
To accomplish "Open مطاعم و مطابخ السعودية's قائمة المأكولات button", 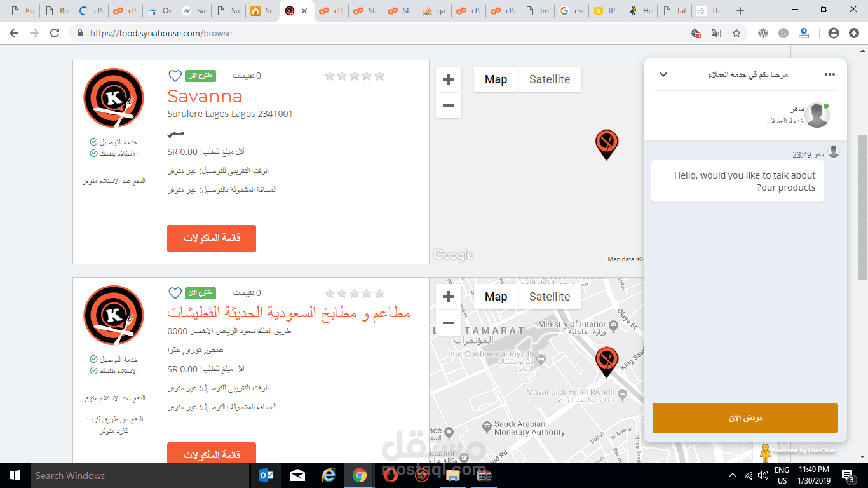I will coord(212,452).
